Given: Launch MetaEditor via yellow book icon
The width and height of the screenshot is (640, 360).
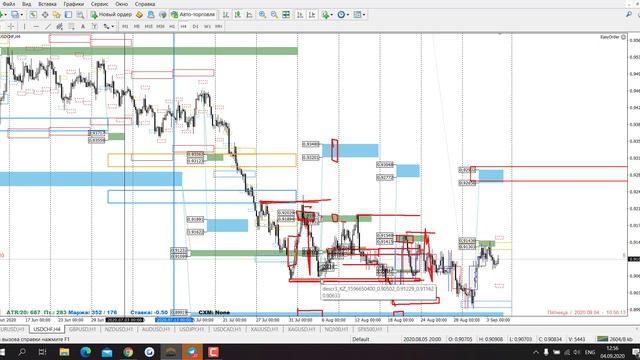Looking at the screenshot, I should (x=139, y=15).
